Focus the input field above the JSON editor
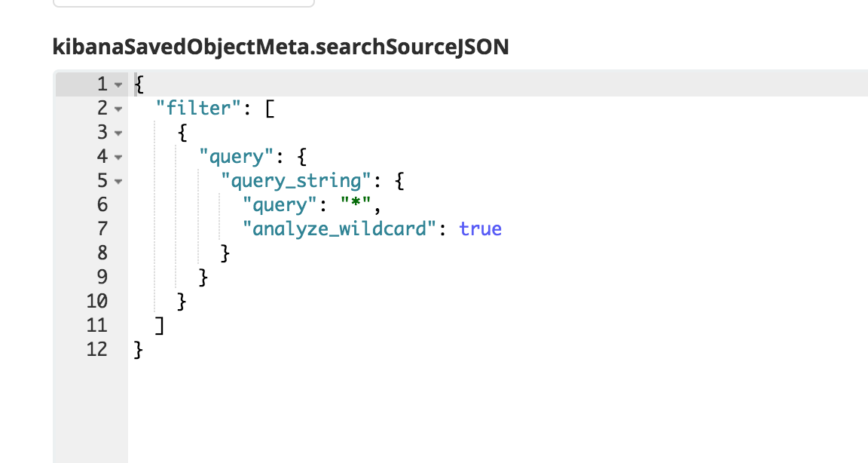Viewport: 868px width, 463px height. (x=184, y=3)
